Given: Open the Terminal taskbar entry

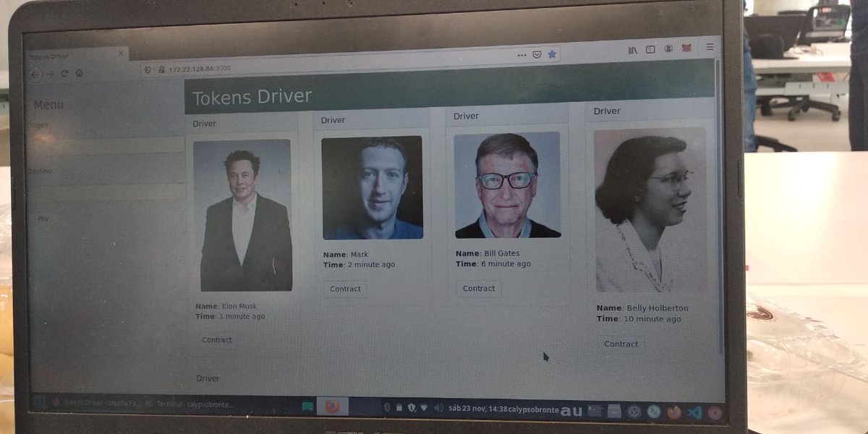Looking at the screenshot, I should 191,405.
